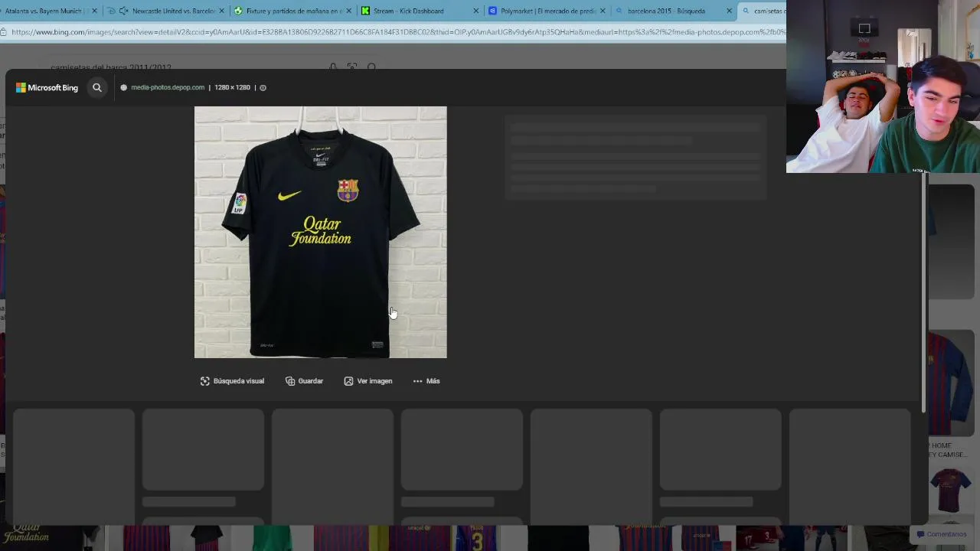Click the Bing URL in the address bar
This screenshot has height=551, width=980.
(x=398, y=32)
